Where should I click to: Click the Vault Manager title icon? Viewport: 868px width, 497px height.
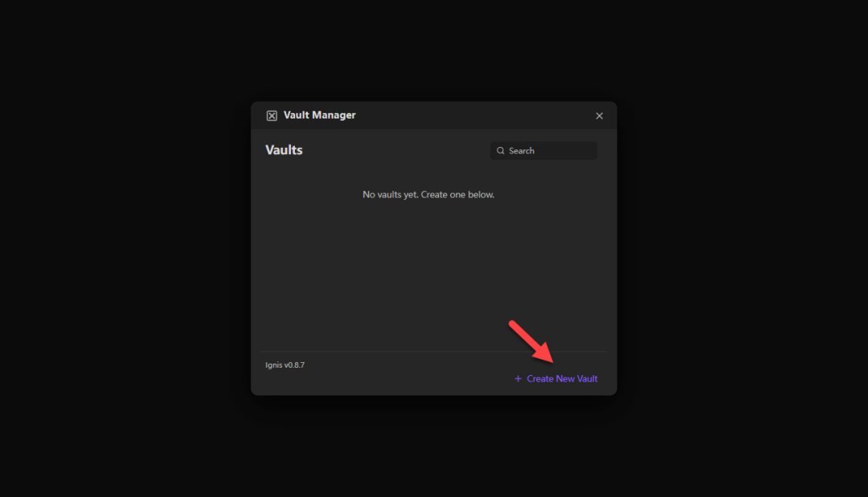coord(272,116)
